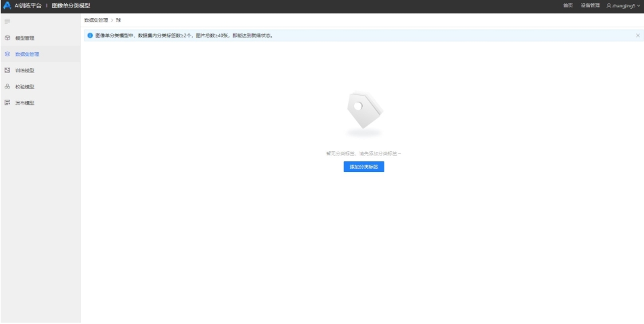Click the blue info icon in the notice
The width and height of the screenshot is (644, 324).
point(90,35)
